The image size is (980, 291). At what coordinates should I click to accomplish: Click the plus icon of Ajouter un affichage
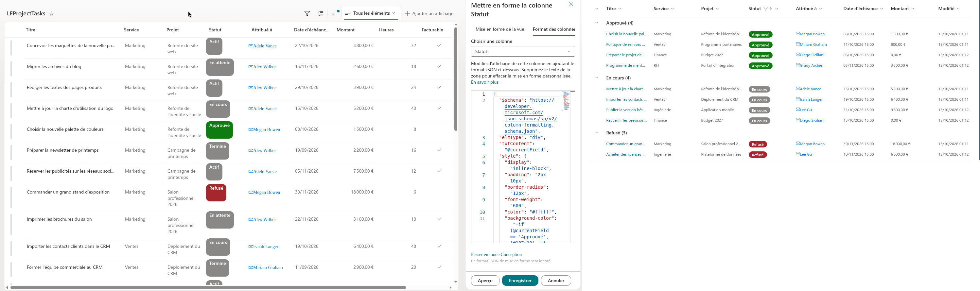(408, 14)
